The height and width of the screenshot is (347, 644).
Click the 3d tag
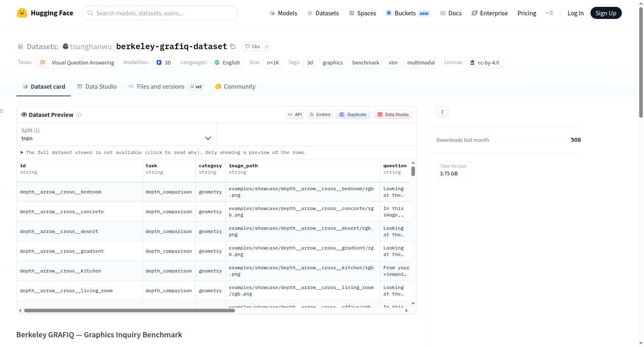[310, 62]
